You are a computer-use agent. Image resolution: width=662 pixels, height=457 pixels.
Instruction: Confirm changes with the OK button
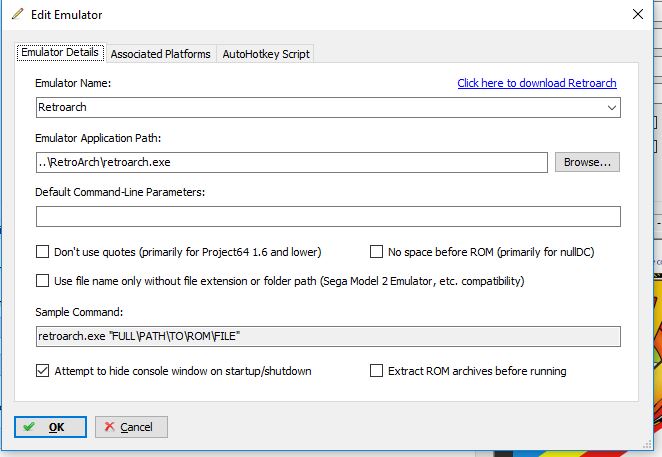pyautogui.click(x=50, y=427)
